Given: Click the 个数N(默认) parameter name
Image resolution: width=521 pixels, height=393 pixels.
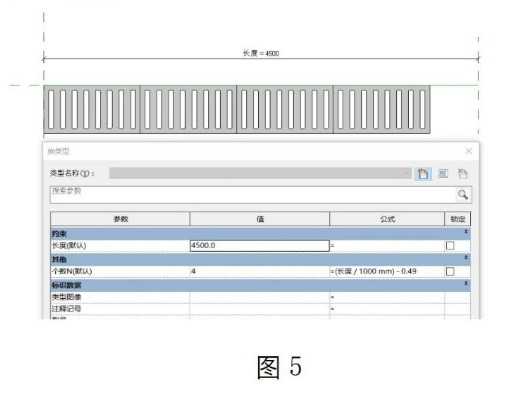Looking at the screenshot, I should (72, 271).
